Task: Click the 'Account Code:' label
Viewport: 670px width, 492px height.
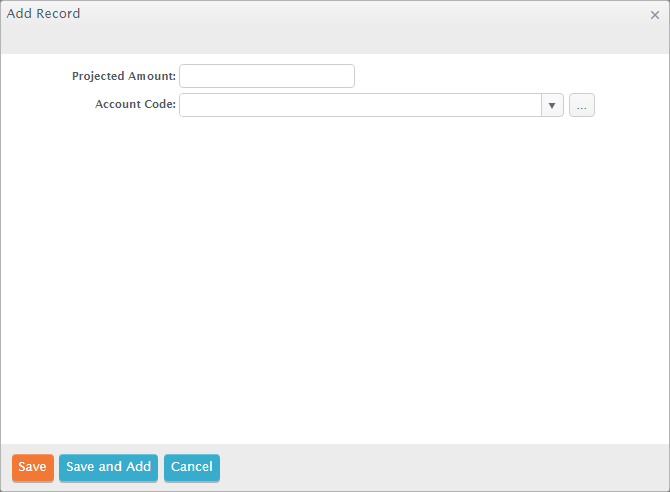Action: [135, 104]
